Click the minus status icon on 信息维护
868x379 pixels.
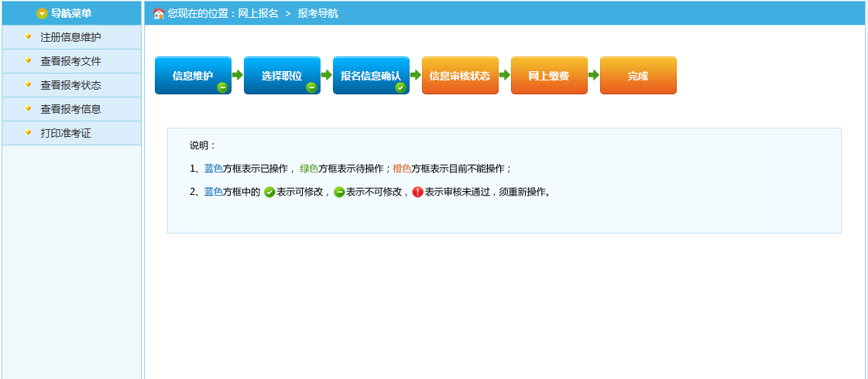coord(222,87)
